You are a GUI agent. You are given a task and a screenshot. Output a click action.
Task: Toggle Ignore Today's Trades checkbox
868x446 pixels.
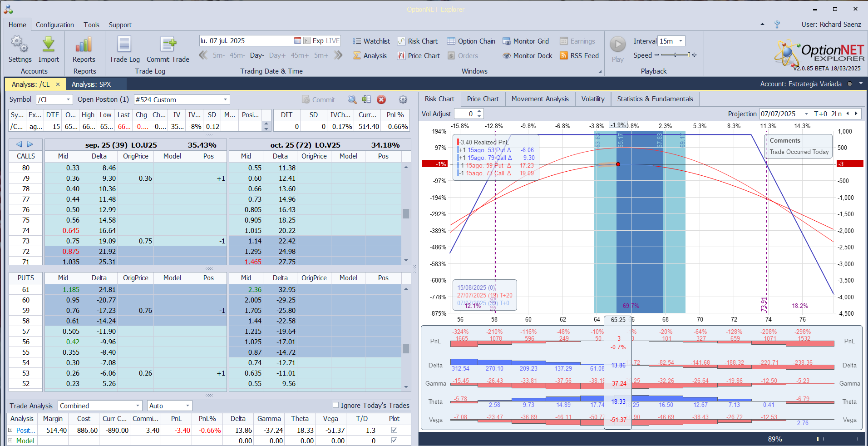click(336, 405)
